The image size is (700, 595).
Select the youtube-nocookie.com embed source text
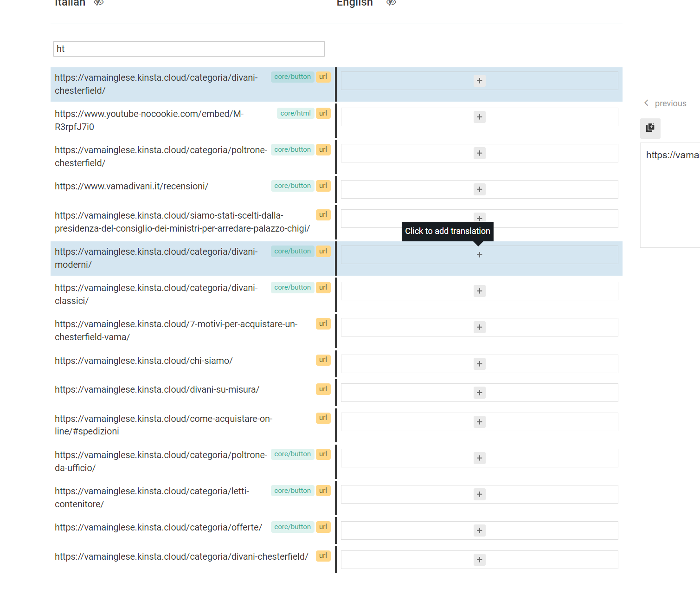point(149,120)
